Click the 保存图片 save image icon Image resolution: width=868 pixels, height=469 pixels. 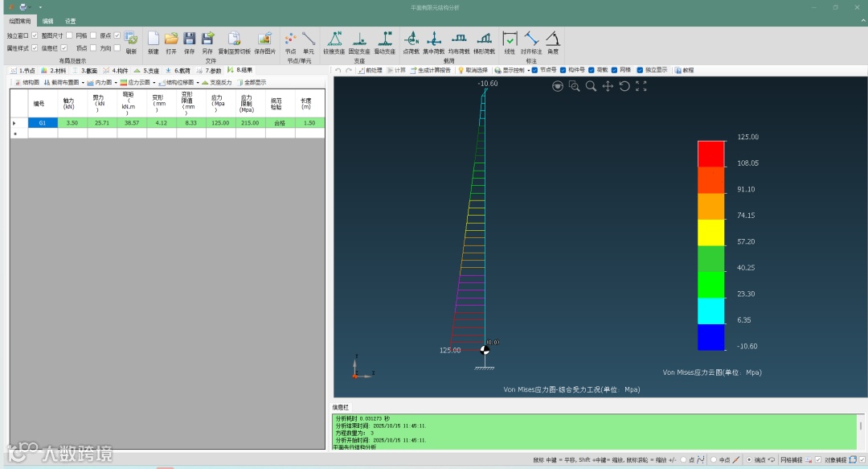click(x=264, y=39)
